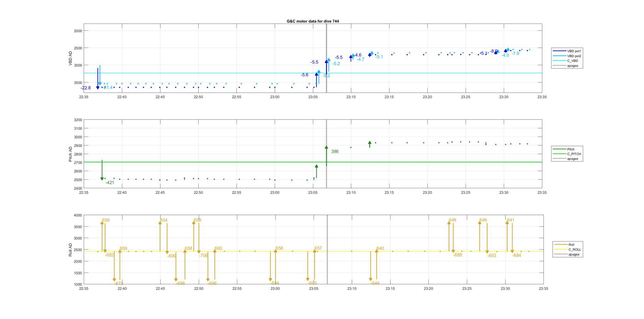This screenshot has height=319, width=644.
Task: Click the '-682' roll data label
Action: [110, 255]
